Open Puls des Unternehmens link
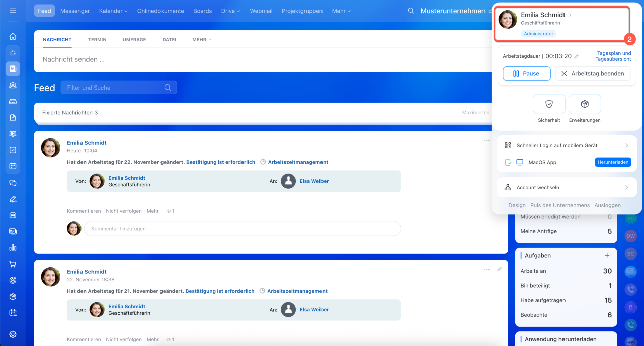Viewport: 644px width, 346px height. [x=560, y=205]
